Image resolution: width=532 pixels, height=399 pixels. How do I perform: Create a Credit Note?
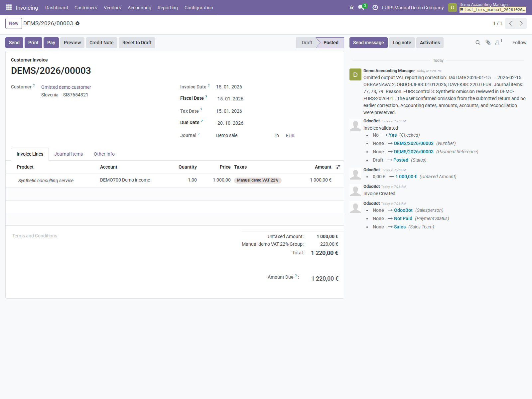coord(101,43)
